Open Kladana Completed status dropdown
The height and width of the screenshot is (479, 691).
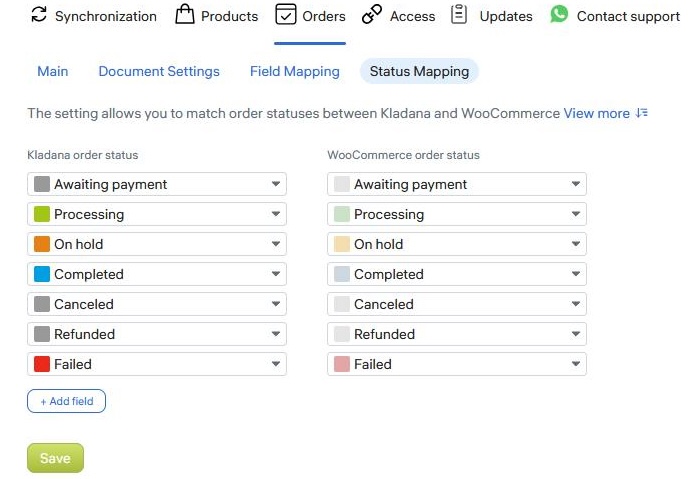coord(157,274)
